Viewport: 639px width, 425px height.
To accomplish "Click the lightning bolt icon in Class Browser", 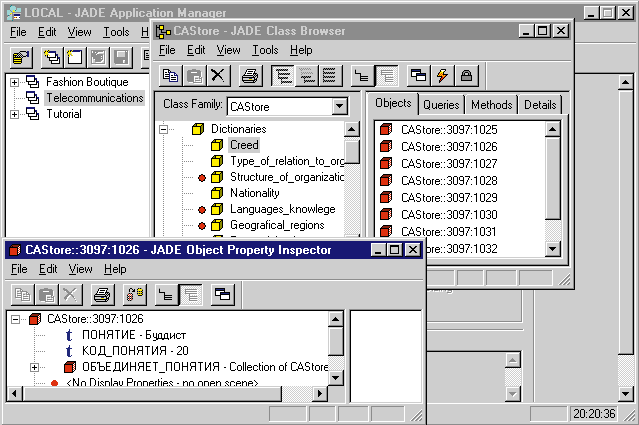I will pos(442,76).
